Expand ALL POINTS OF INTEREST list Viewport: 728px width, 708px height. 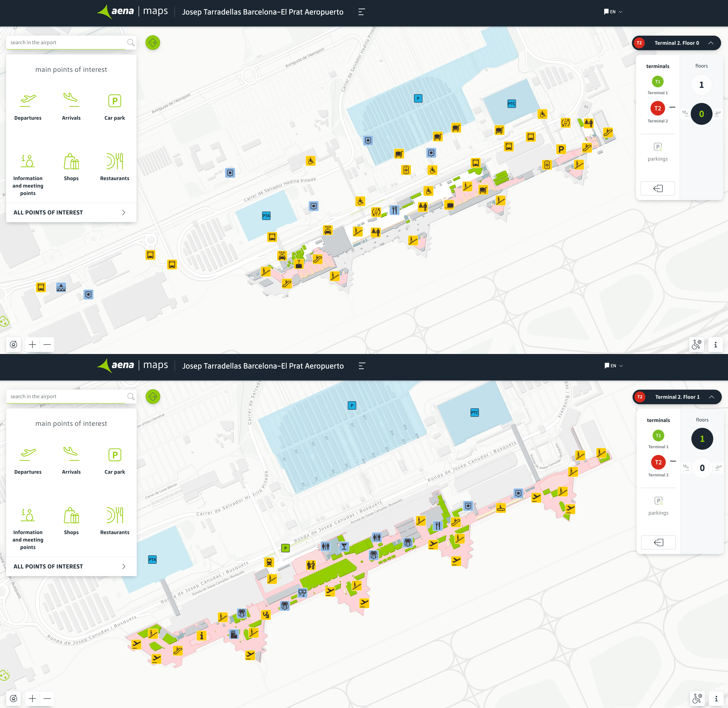[71, 212]
